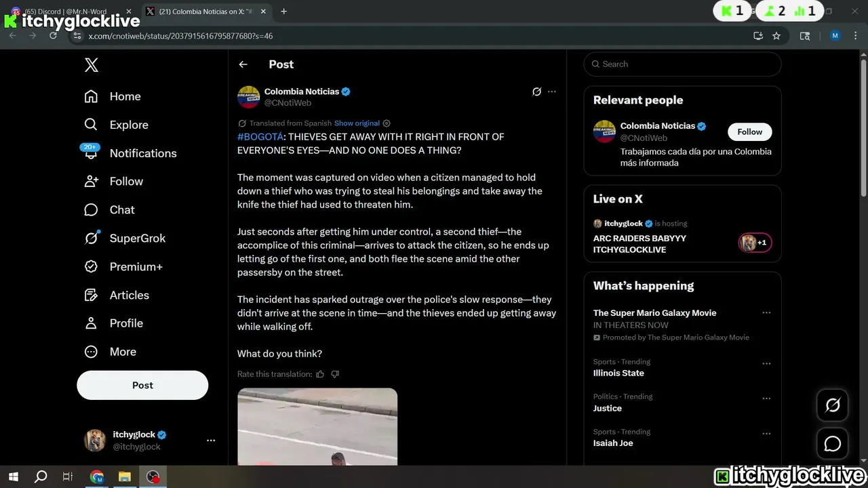This screenshot has width=868, height=488.
Task: Follow Colombia Noticias in Relevant people
Action: click(x=750, y=131)
